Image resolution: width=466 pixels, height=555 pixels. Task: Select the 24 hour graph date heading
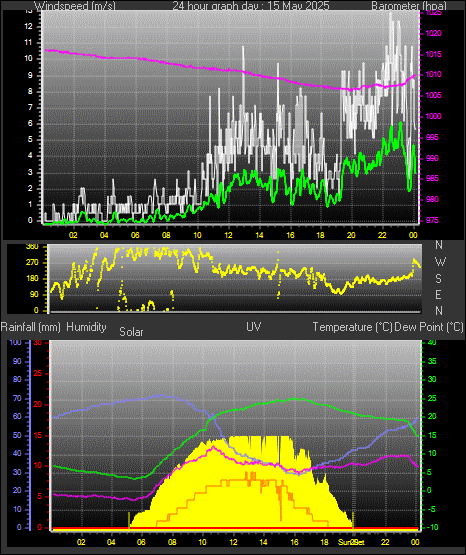click(251, 5)
